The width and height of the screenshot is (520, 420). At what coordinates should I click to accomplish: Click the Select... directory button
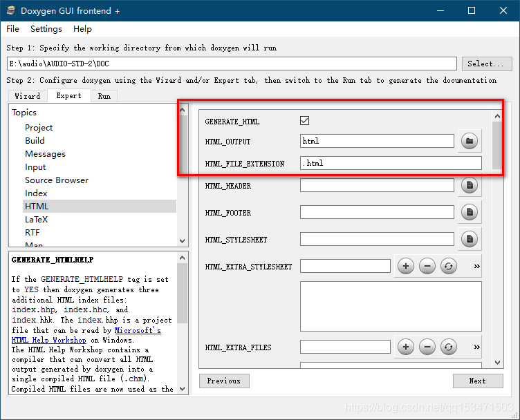487,64
